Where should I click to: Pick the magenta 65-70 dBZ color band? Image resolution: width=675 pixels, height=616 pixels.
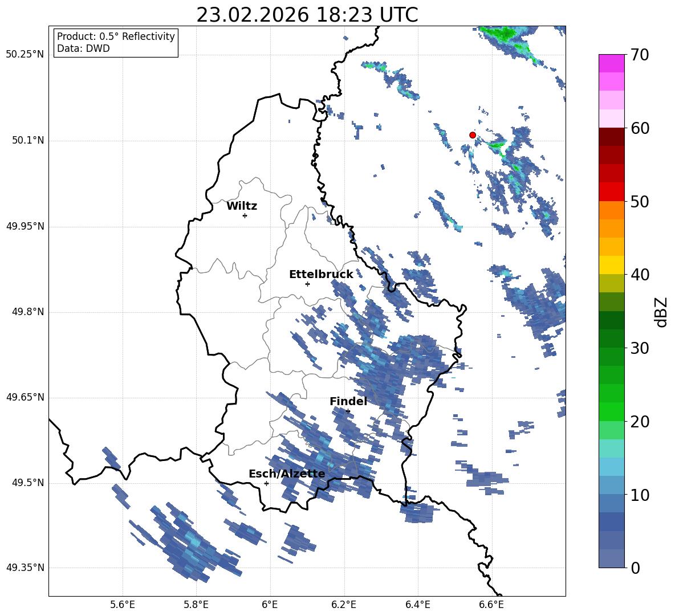pyautogui.click(x=611, y=63)
